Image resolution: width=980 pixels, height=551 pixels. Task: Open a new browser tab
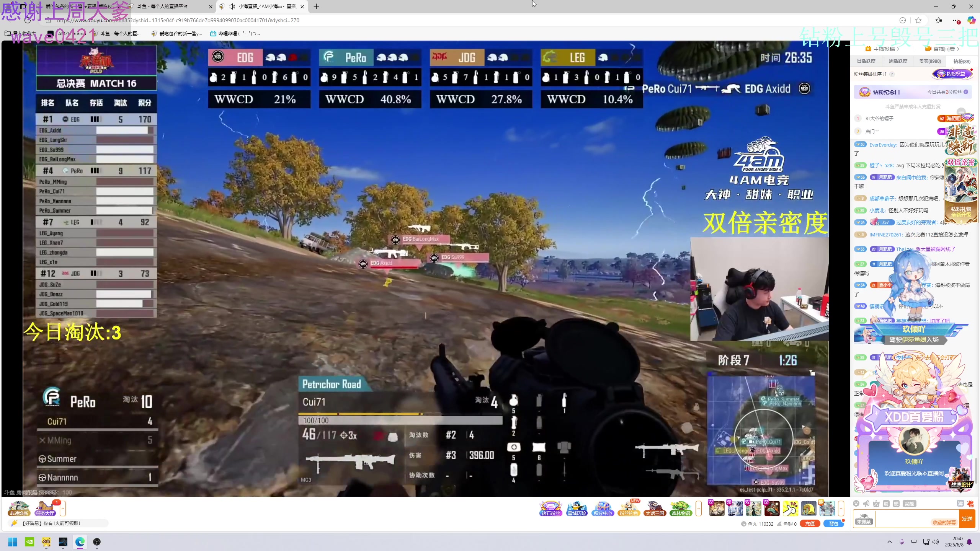[x=316, y=7]
